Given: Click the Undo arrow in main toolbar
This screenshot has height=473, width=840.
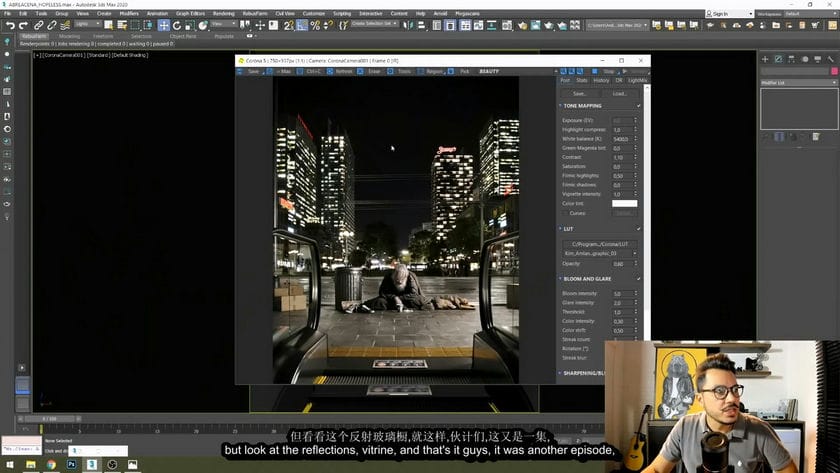Looking at the screenshot, I should click(11, 25).
